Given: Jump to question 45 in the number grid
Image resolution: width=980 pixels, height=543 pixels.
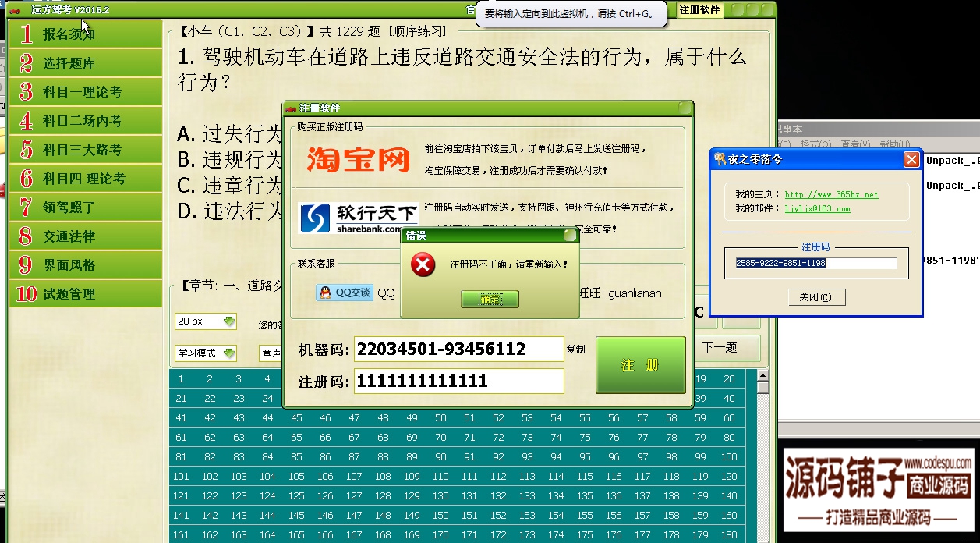Looking at the screenshot, I should coord(296,418).
